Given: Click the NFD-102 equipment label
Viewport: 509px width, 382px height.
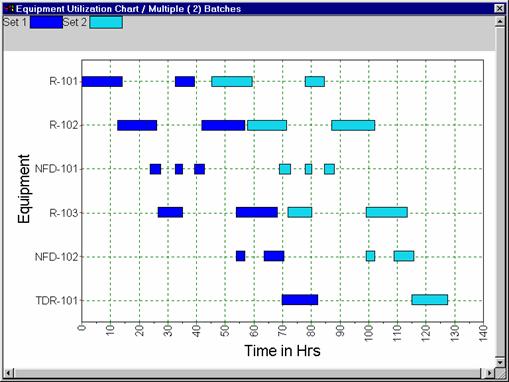Looking at the screenshot, I should [56, 257].
